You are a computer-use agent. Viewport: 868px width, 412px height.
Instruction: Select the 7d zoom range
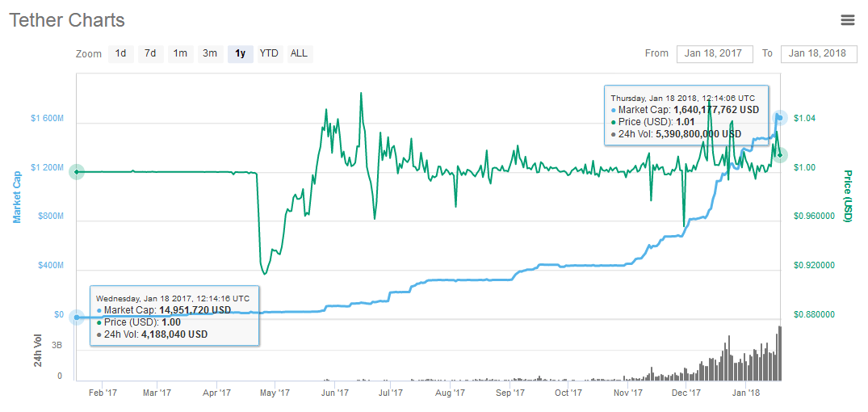coord(150,54)
